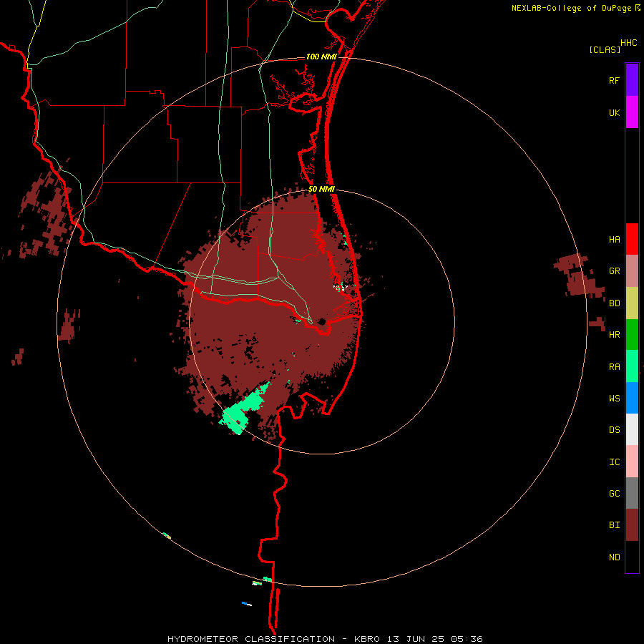Click the 'ND' legend label
The image size is (644, 644).
point(615,557)
